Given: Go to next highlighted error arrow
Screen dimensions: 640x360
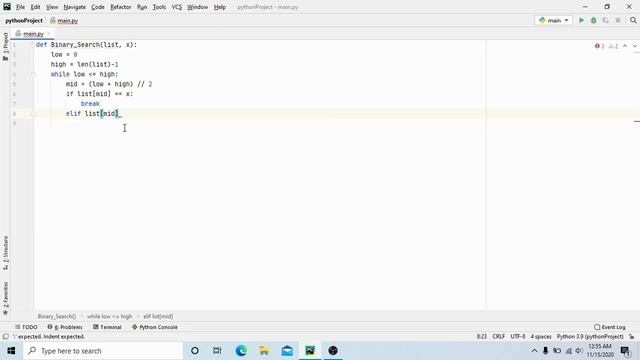Looking at the screenshot, I should click(635, 46).
